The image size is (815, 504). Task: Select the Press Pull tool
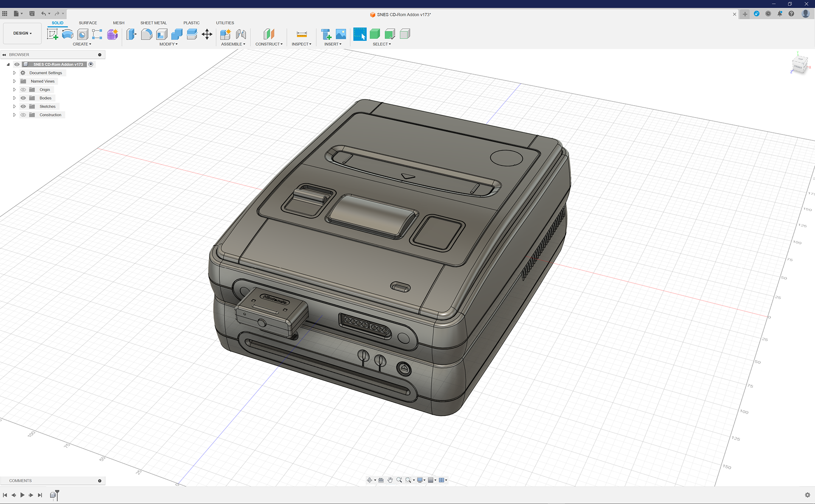tap(132, 34)
